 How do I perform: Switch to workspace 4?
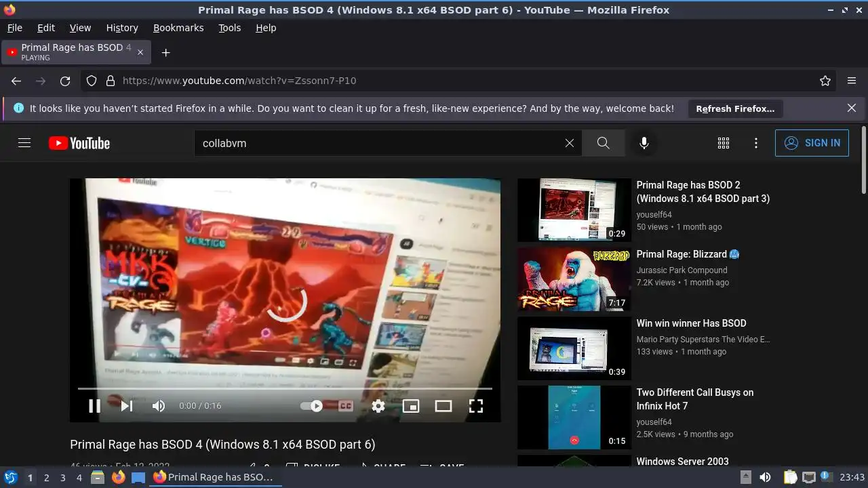pos(79,478)
